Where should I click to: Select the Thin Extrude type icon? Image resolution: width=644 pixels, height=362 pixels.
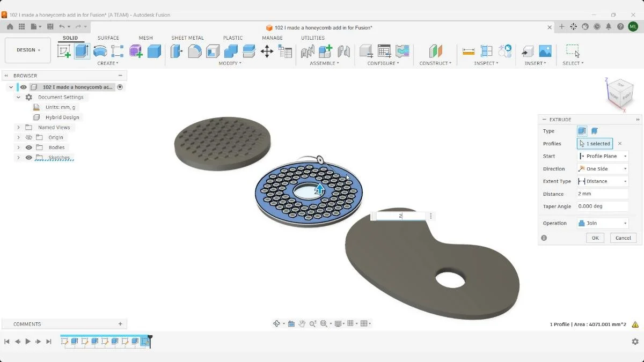pos(595,131)
